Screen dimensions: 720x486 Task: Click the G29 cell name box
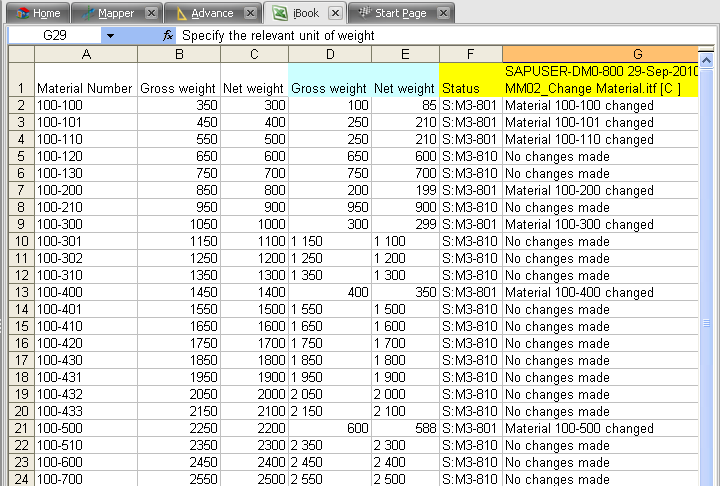(55, 36)
